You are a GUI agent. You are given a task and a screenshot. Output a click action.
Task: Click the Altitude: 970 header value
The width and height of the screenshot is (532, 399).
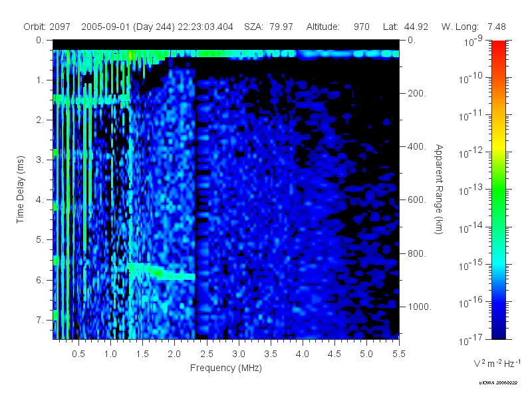click(x=338, y=27)
